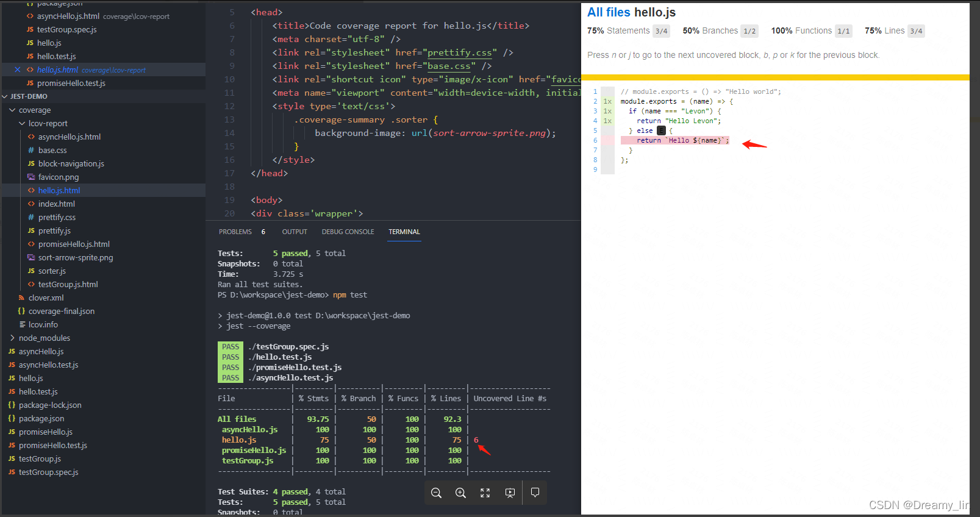Click the braces icon beside coverage-final.json
The height and width of the screenshot is (517, 980).
[21, 311]
